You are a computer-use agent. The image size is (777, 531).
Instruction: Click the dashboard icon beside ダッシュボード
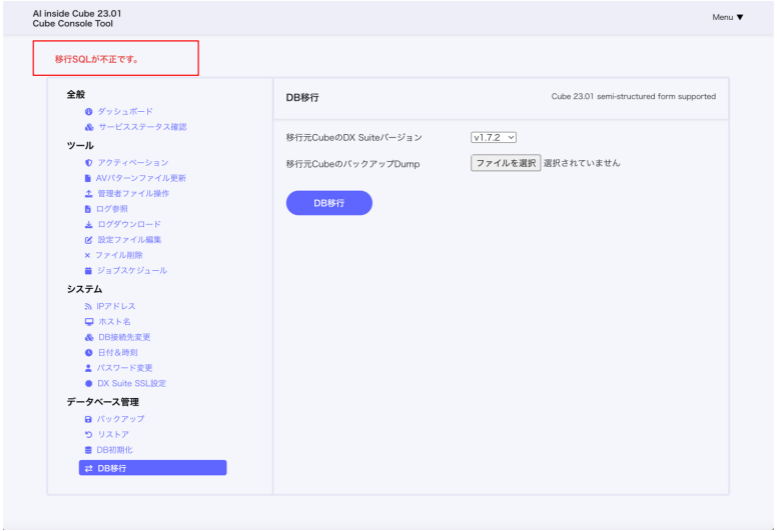coord(89,111)
